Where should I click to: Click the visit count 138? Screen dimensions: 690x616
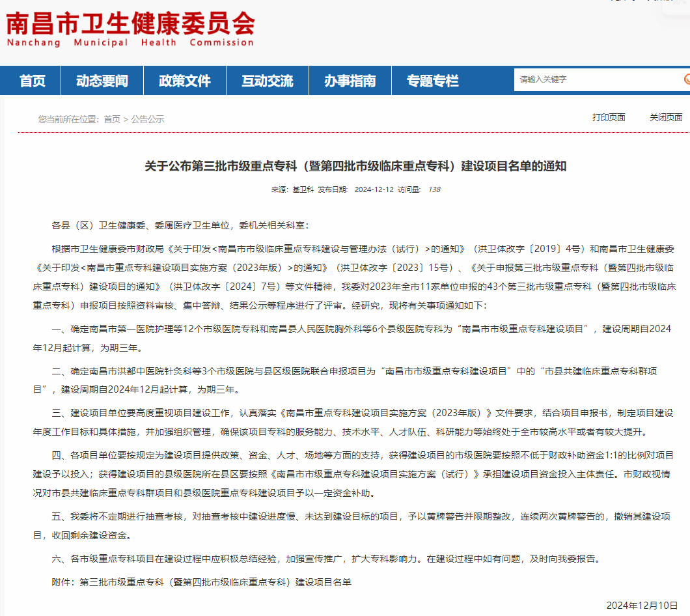click(434, 189)
